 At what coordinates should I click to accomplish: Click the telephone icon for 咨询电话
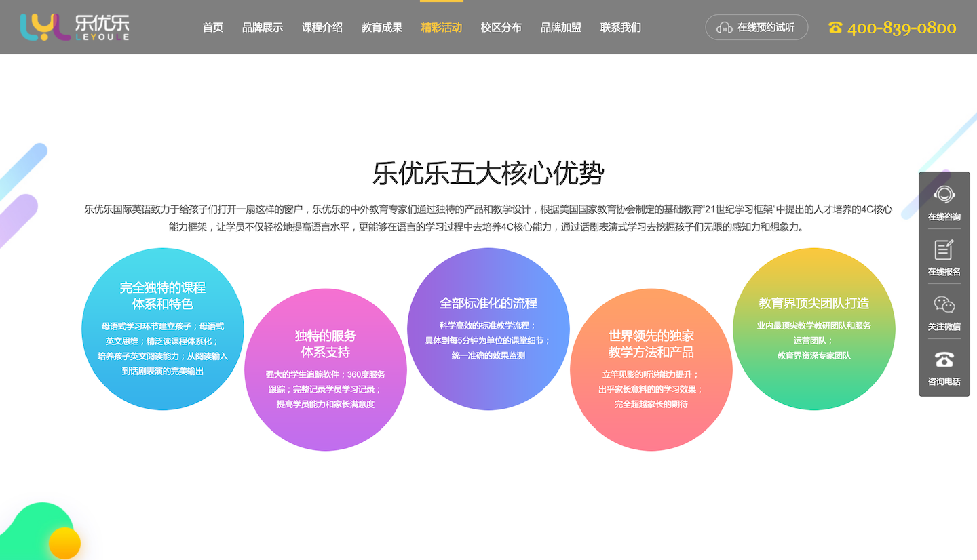click(944, 360)
